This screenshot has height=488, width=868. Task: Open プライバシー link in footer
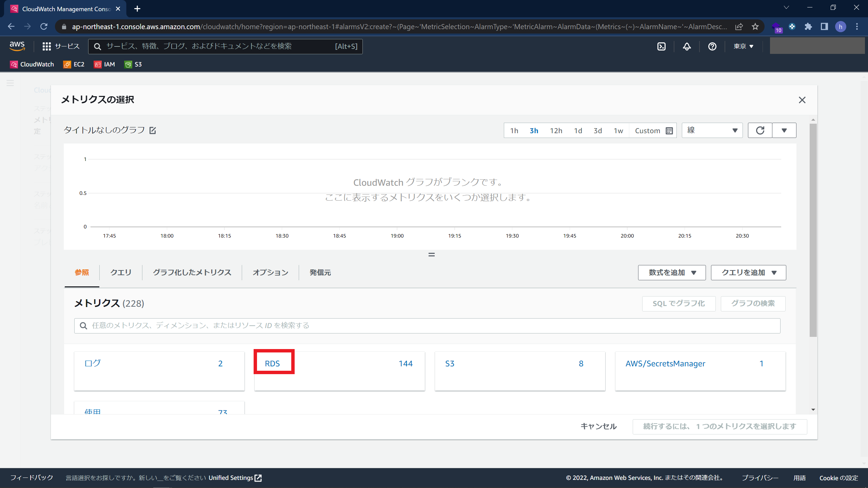pyautogui.click(x=760, y=478)
